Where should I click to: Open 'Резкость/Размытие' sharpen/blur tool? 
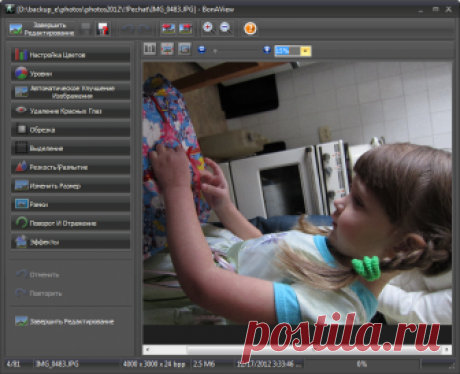[x=71, y=167]
